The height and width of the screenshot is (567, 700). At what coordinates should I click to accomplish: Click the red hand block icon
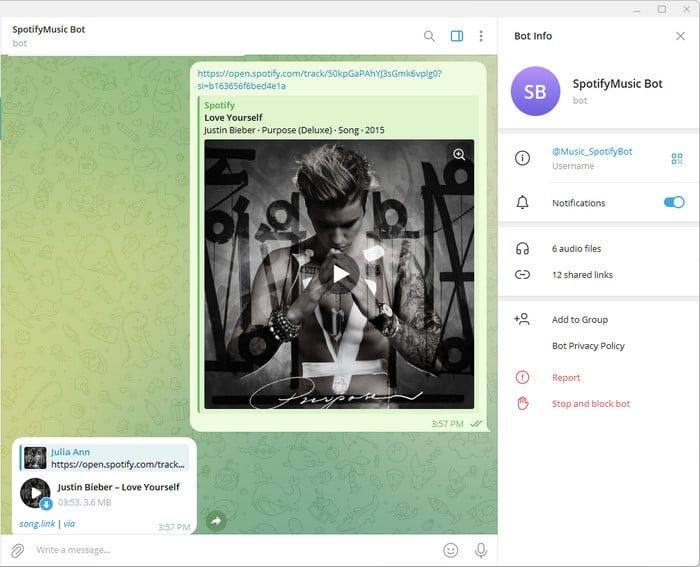click(522, 403)
